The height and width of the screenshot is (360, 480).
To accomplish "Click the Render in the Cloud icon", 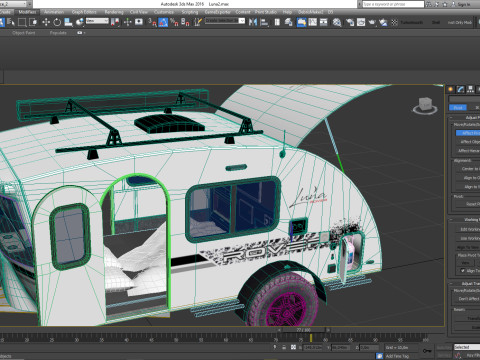I will pyautogui.click(x=384, y=22).
